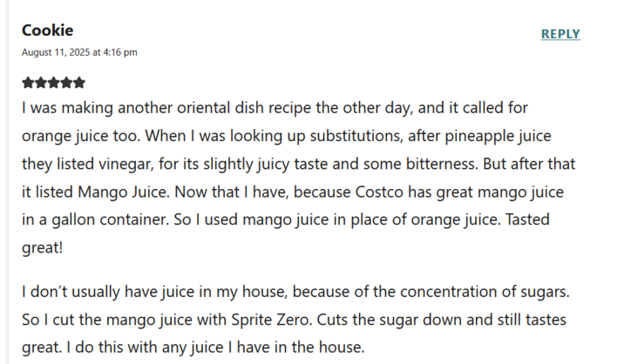The image size is (624, 364).
Task: Click the word vinegar in the comment
Action: (x=125, y=164)
